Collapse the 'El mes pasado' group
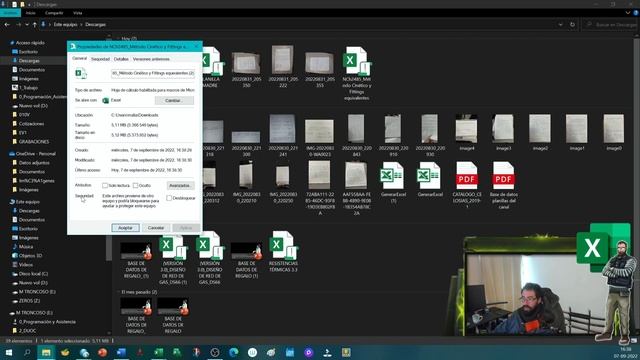 pos(119,292)
